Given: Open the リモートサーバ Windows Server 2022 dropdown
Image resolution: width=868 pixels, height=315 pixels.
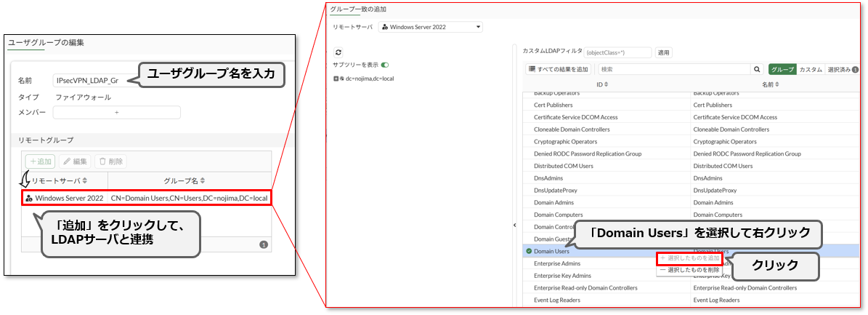Looking at the screenshot, I should (431, 27).
